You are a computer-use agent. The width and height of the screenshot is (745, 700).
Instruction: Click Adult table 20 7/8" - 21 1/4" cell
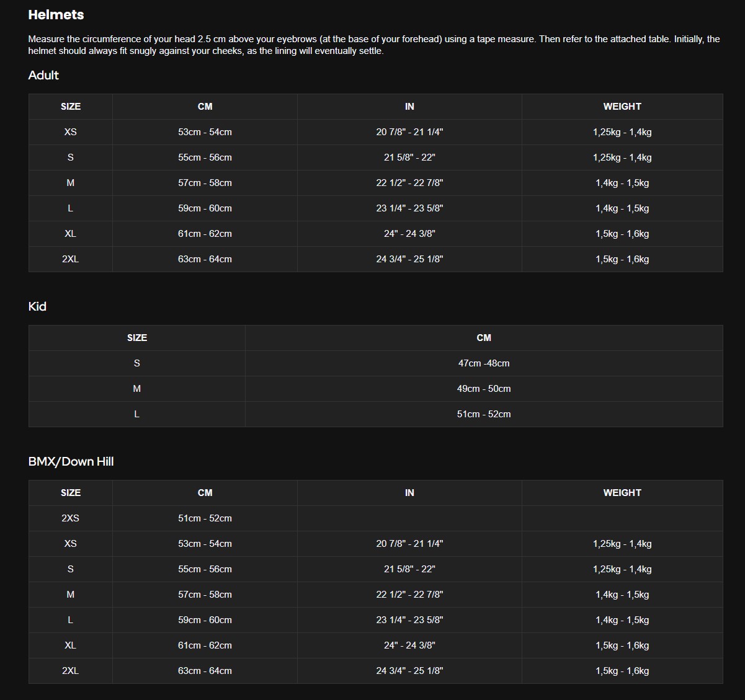tap(409, 132)
